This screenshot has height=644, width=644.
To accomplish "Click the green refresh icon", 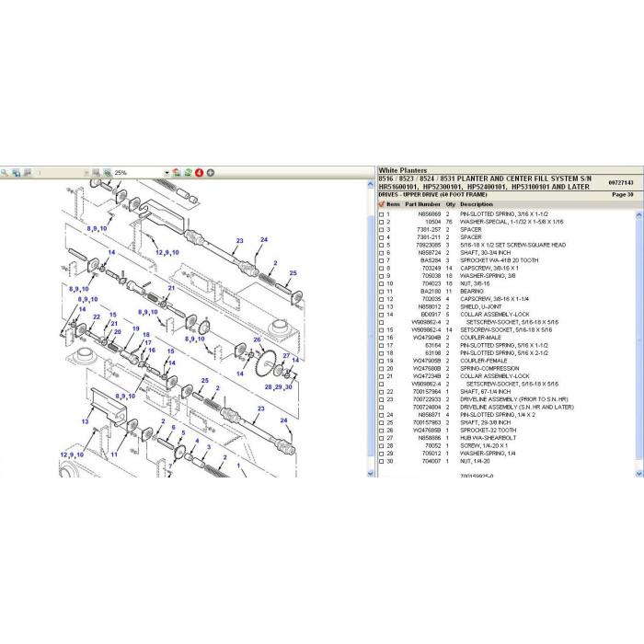I will pos(188,173).
